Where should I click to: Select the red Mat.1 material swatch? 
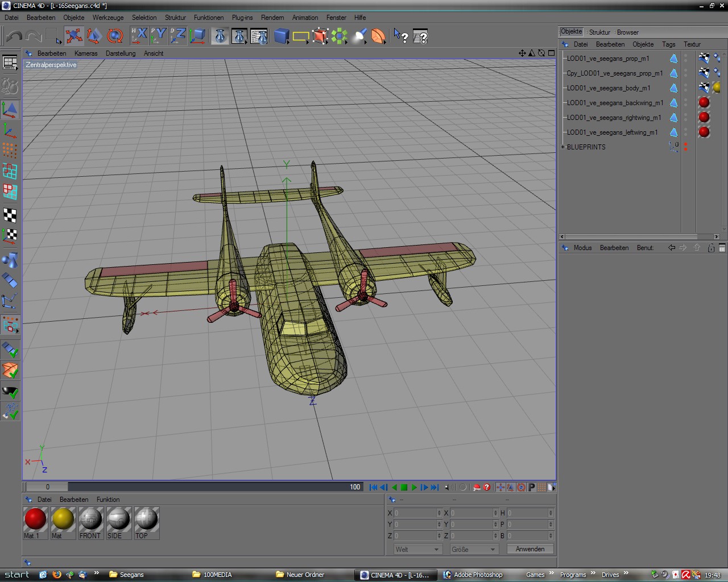[x=35, y=519]
